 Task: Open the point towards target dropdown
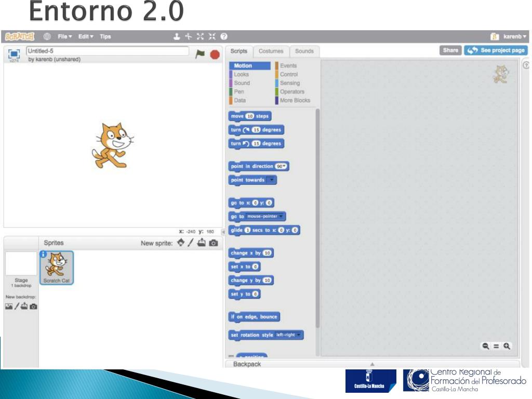coord(271,180)
